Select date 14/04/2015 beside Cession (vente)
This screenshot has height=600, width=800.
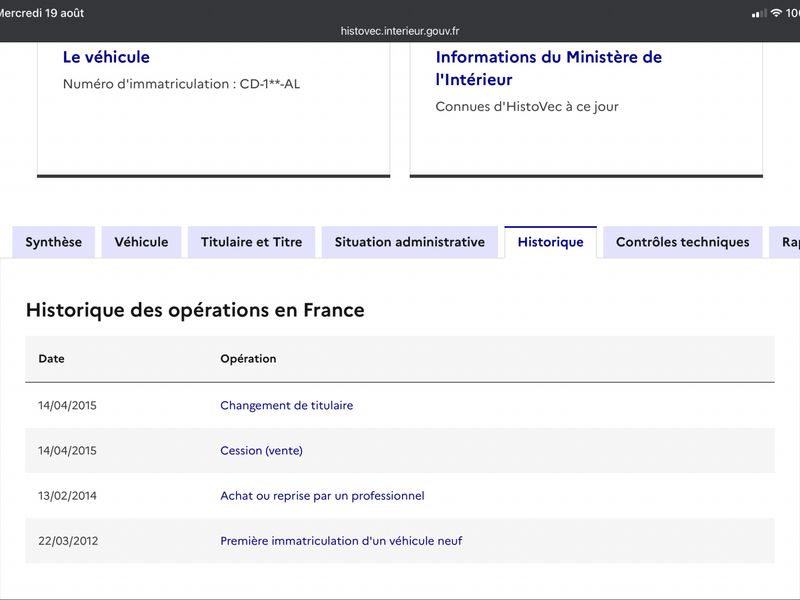tap(67, 451)
